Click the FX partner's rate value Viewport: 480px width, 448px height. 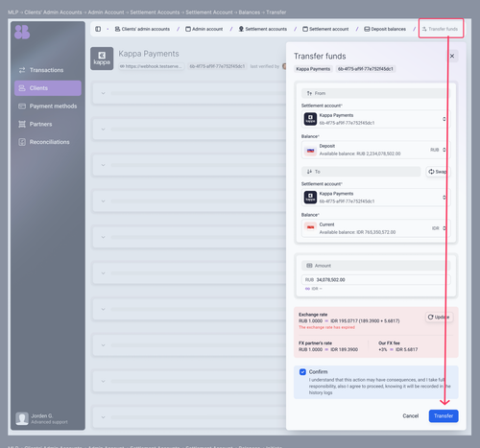tap(328, 349)
